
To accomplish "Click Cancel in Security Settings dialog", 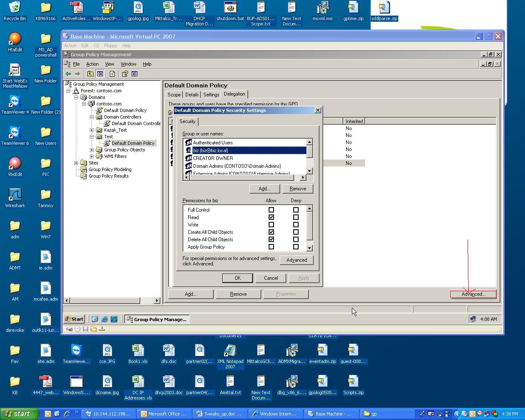I will [271, 278].
